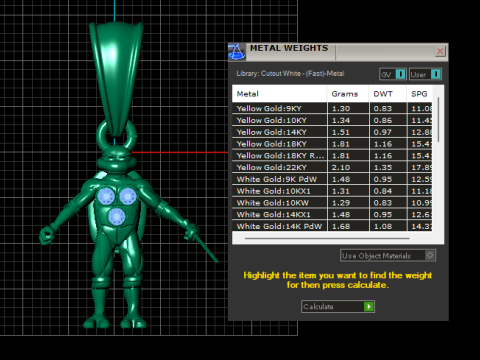Click the green arrow on Calculate
The image size is (480, 360).
click(x=369, y=306)
